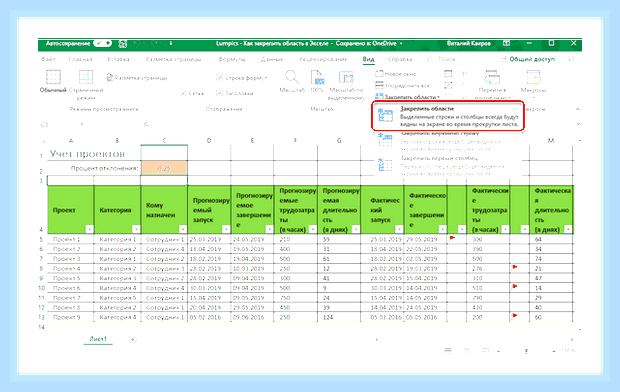Screen dimensions: 620x392
Task: Open the Формулы ribbon tab
Action: click(x=232, y=59)
